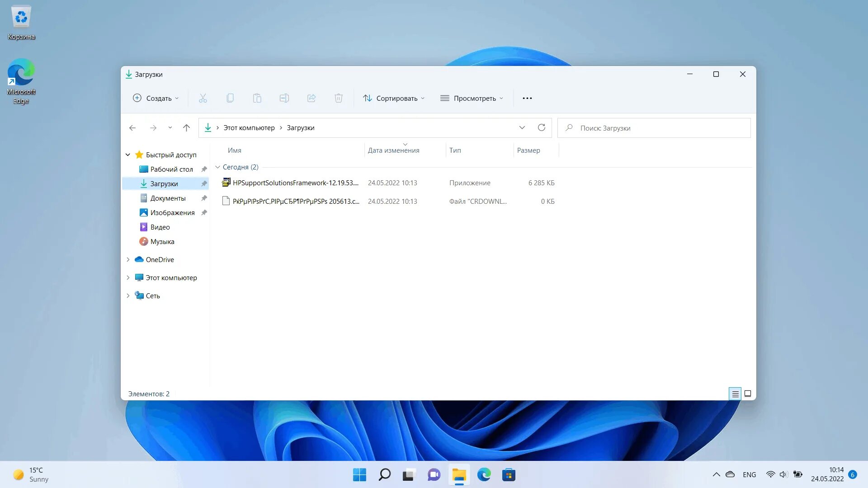Click the download arrow icon in address bar

[x=208, y=127]
